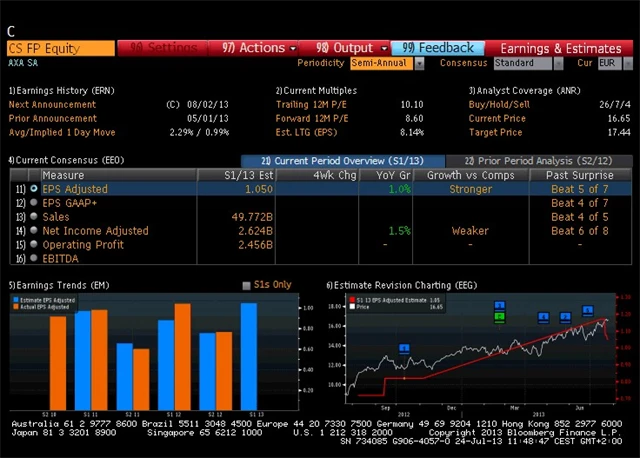The width and height of the screenshot is (640, 458).
Task: Click the rightmost blue marker on revision chart
Action: [588, 311]
